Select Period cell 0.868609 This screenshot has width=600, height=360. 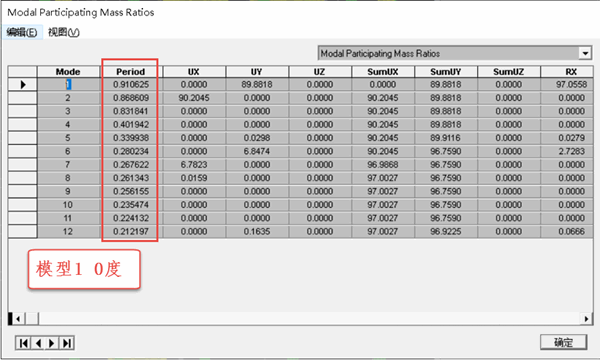131,98
